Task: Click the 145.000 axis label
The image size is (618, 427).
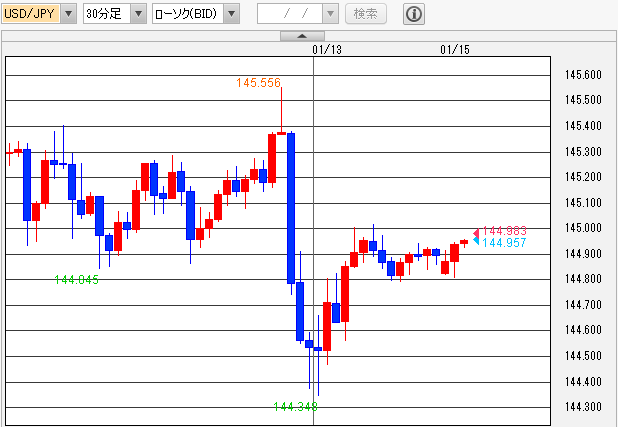Action: pyautogui.click(x=583, y=228)
